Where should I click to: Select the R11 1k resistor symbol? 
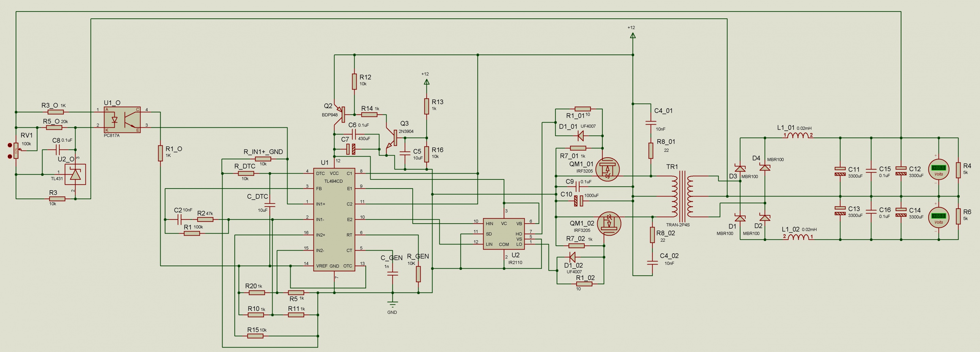pos(296,315)
